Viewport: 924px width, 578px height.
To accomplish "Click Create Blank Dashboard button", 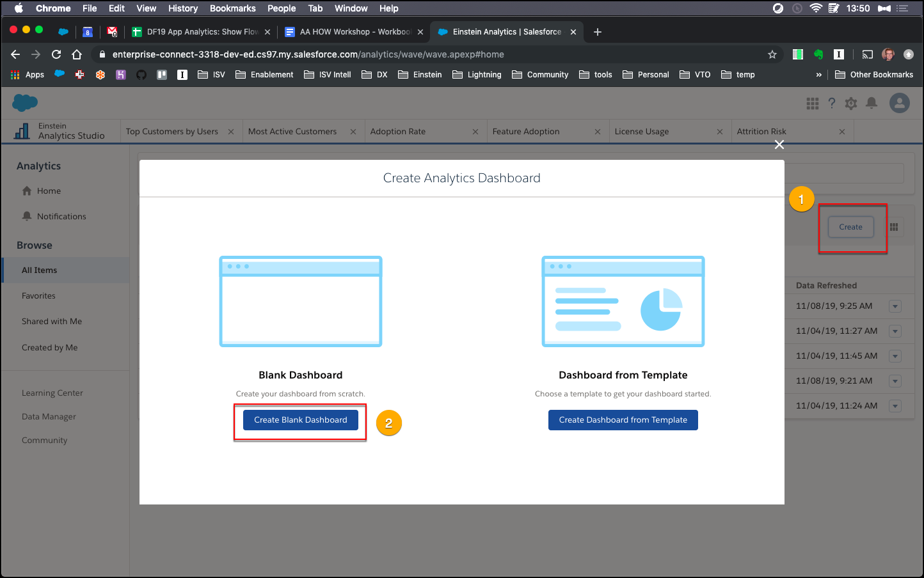I will [x=301, y=420].
